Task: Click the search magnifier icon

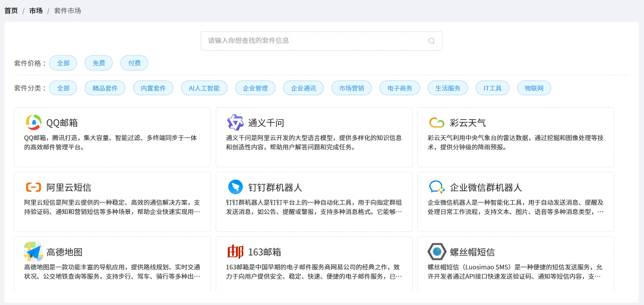Action: pos(431,41)
